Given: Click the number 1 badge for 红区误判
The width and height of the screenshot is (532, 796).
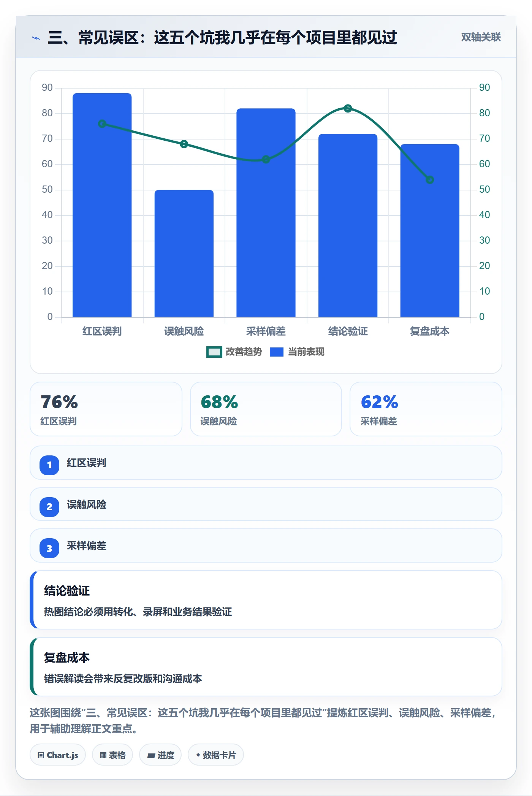Looking at the screenshot, I should [x=49, y=465].
